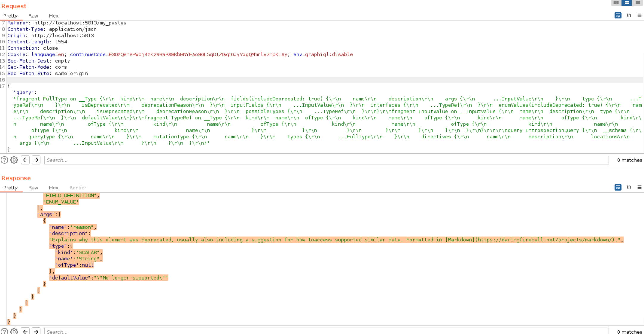Open the Response Render tab

point(78,188)
